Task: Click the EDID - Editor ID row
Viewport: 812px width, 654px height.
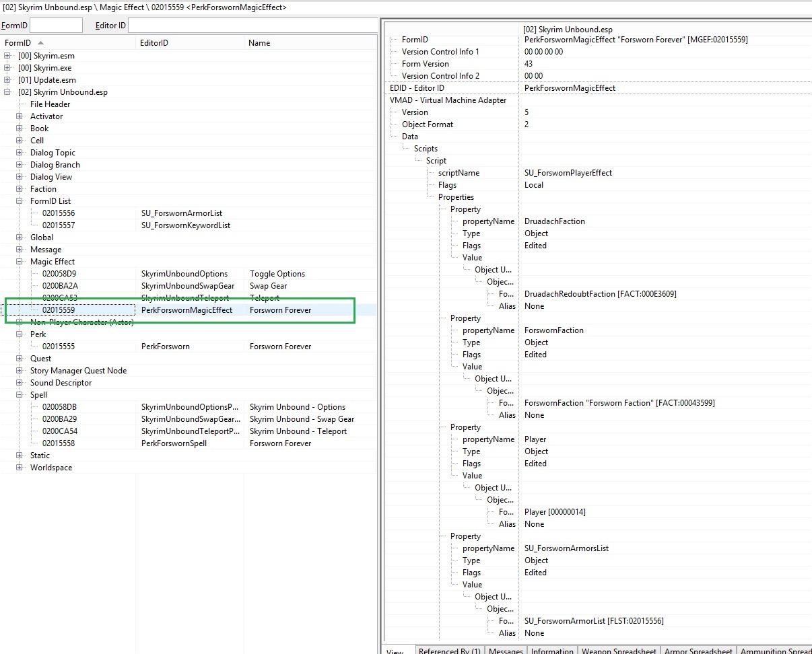Action: coord(598,88)
